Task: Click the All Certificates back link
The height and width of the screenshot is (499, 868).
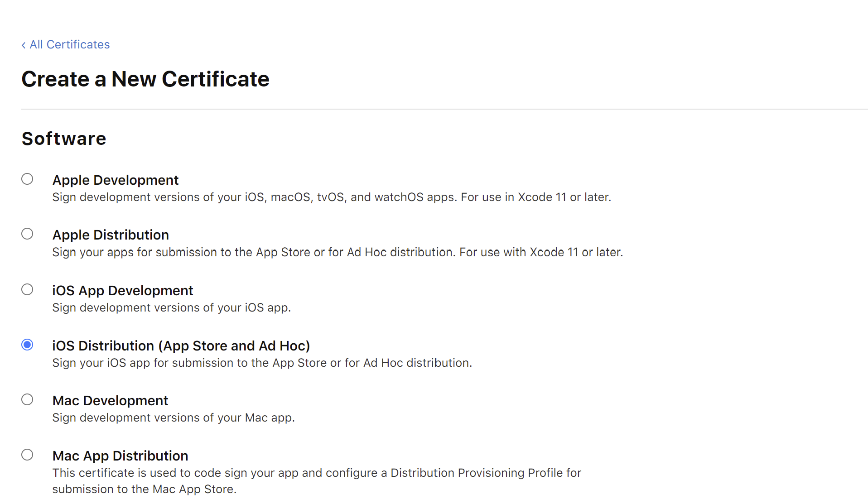Action: pyautogui.click(x=70, y=44)
